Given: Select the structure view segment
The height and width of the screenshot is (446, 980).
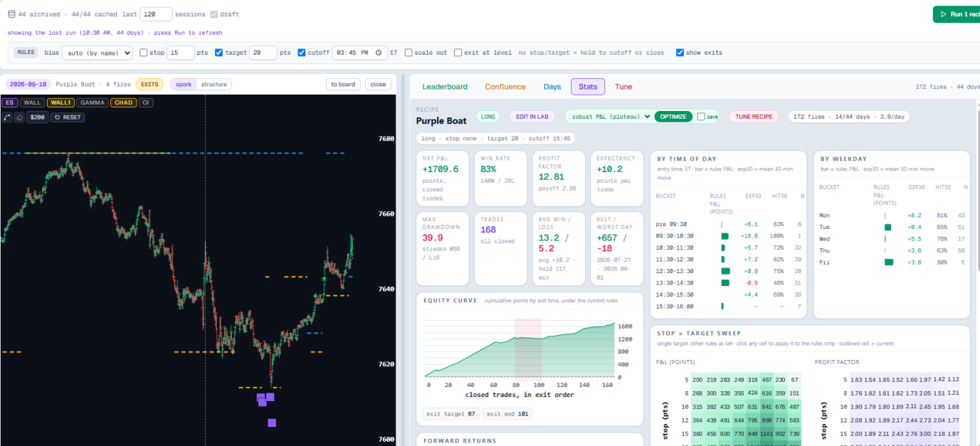Looking at the screenshot, I should (214, 84).
